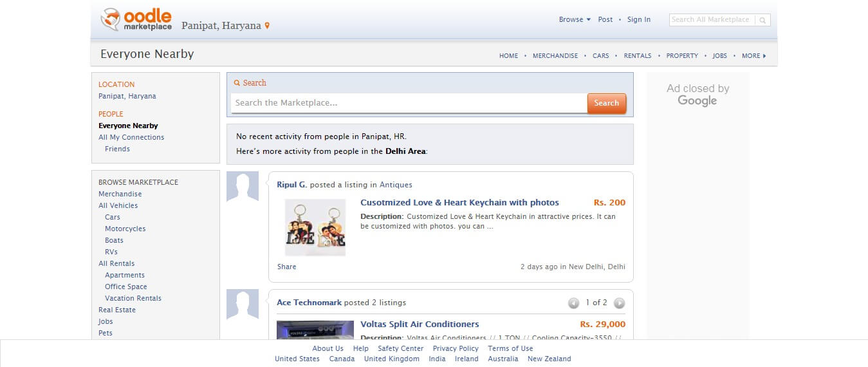The image size is (868, 367).
Task: Open the Antiques category link
Action: [396, 185]
